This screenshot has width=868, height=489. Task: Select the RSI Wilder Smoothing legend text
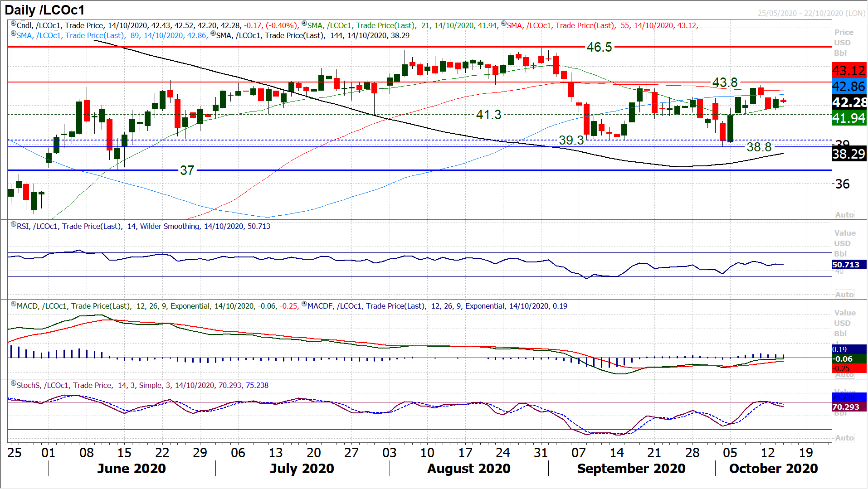tap(143, 226)
